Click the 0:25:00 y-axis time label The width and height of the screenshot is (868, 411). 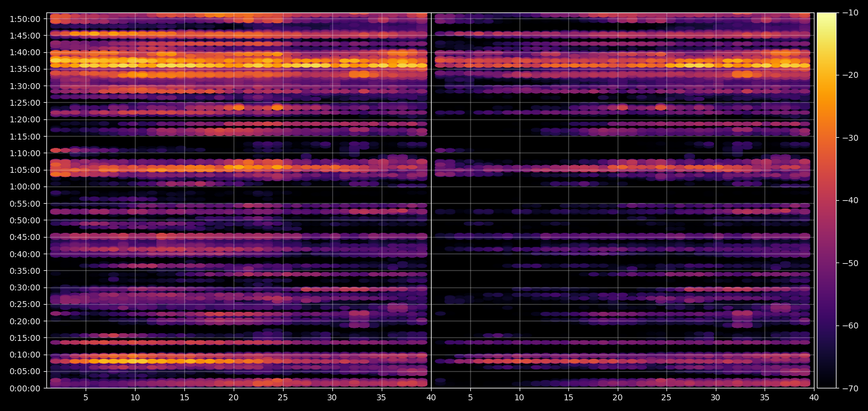[26, 304]
